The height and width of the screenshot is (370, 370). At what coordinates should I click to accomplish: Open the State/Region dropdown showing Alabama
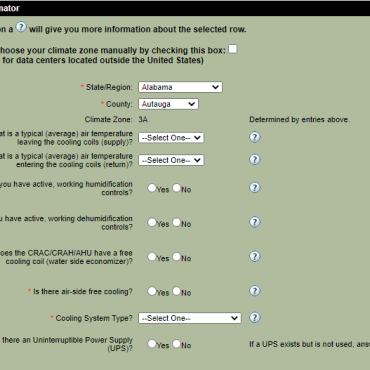[180, 87]
